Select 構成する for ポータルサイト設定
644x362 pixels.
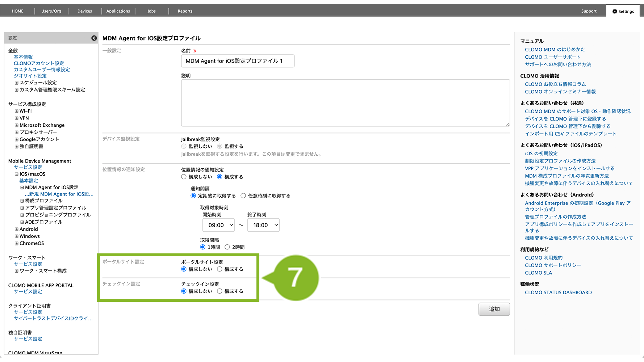coord(220,269)
